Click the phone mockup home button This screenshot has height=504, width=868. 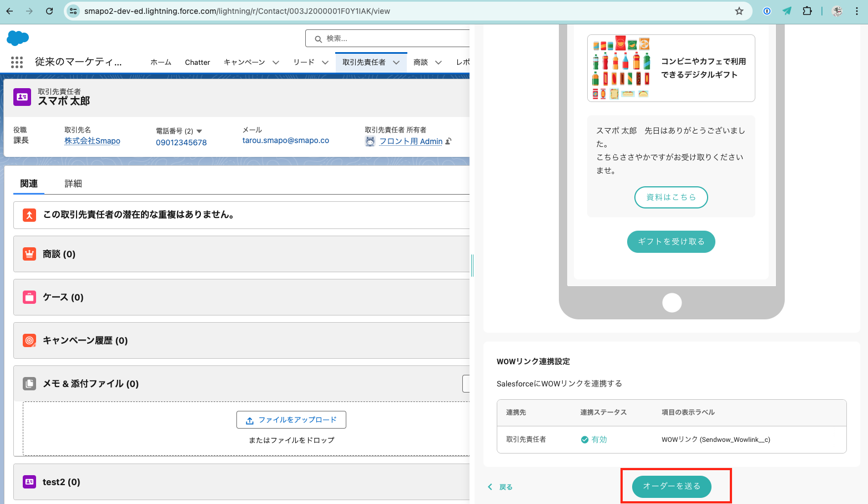click(x=672, y=303)
